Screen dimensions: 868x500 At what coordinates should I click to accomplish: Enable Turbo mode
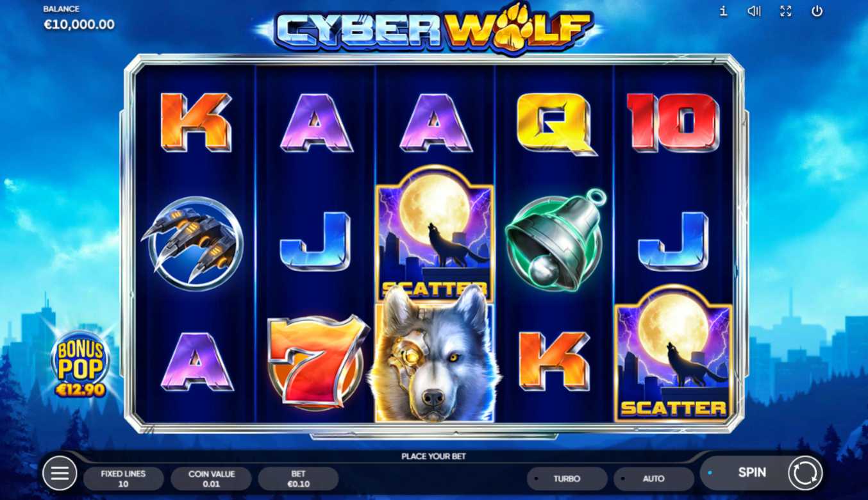[567, 479]
